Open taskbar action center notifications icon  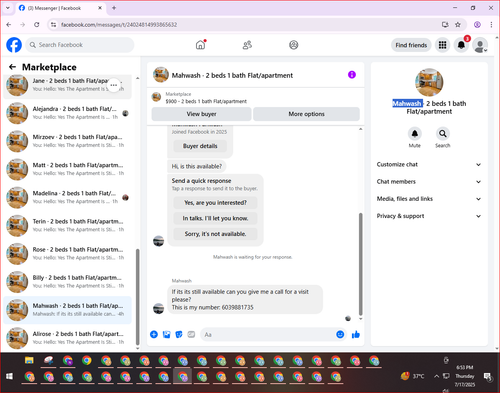(x=488, y=376)
